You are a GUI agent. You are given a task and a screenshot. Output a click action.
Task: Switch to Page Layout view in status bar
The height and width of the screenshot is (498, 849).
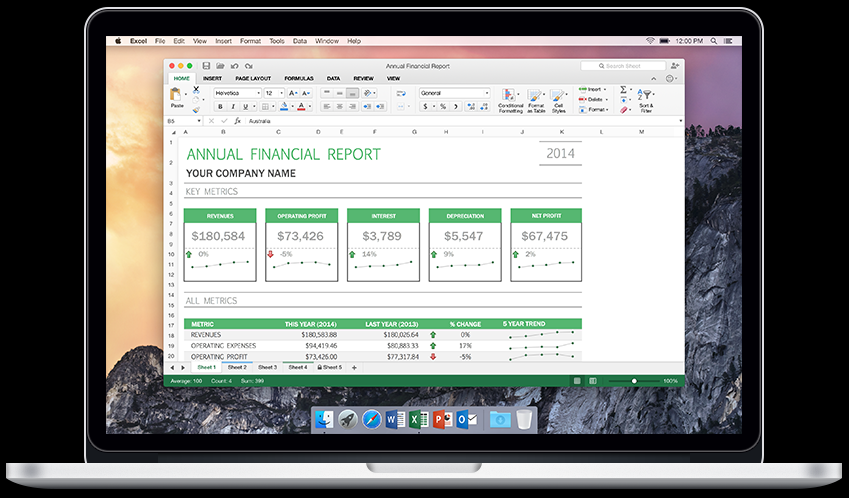click(x=593, y=381)
